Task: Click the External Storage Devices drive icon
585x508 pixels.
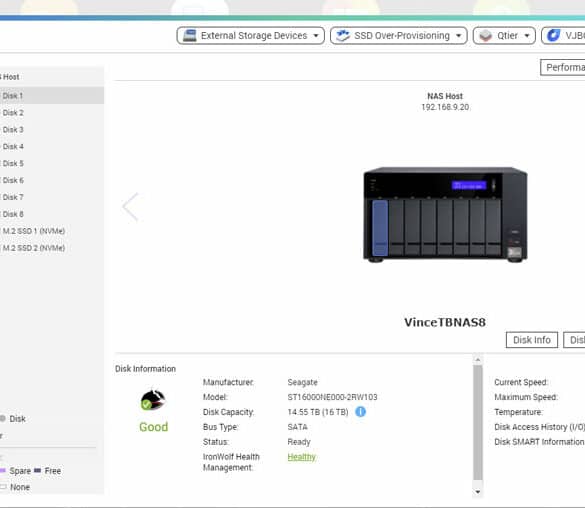Action: 190,35
